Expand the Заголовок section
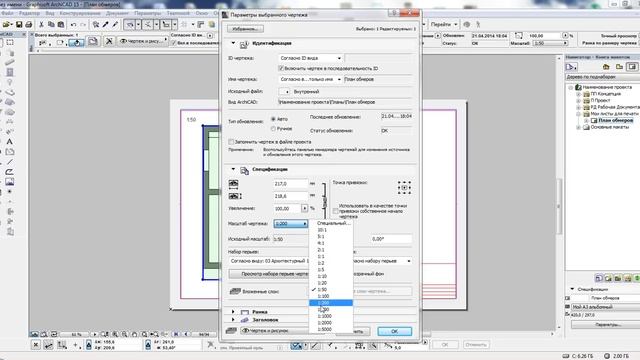Image resolution: width=640 pixels, height=360 pixels. (233, 320)
